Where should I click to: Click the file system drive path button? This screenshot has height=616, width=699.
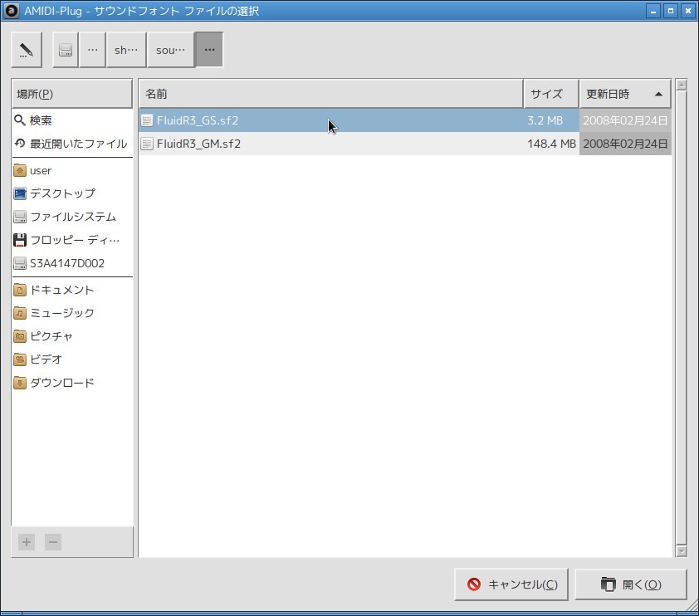tap(66, 50)
